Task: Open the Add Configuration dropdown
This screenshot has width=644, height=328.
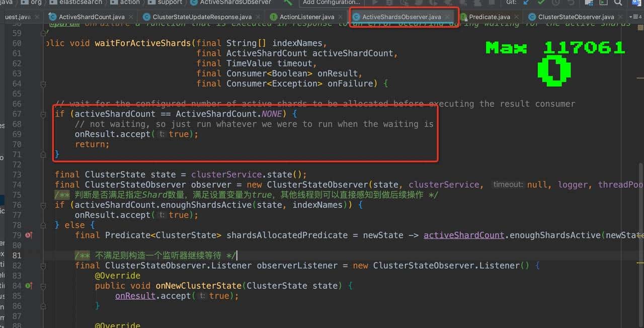Action: click(331, 3)
